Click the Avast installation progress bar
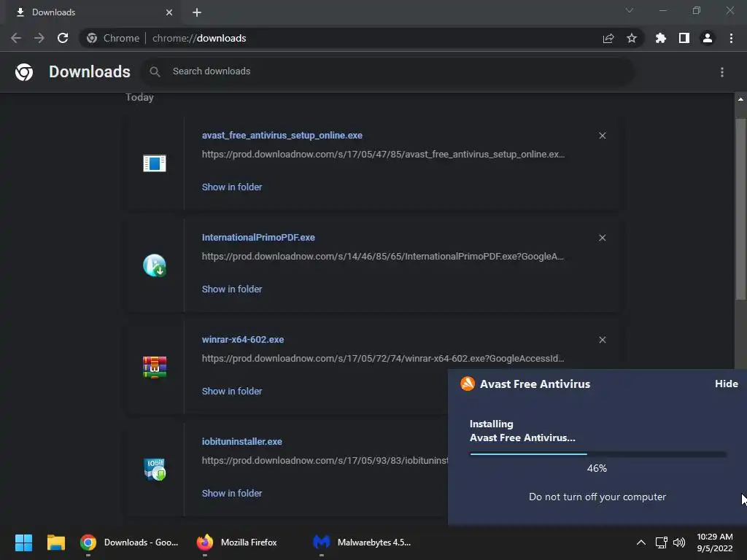 [598, 454]
